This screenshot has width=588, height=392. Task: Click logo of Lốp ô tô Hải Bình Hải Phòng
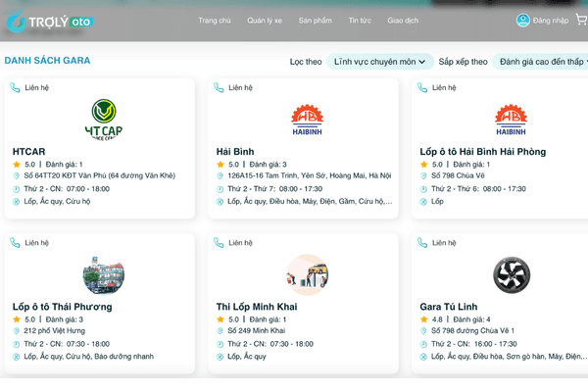coord(511,120)
